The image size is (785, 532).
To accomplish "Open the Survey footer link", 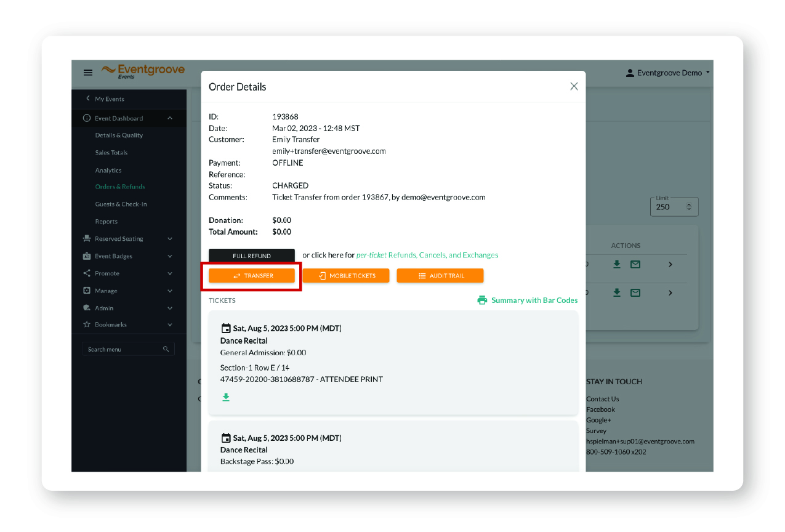I will click(x=596, y=431).
